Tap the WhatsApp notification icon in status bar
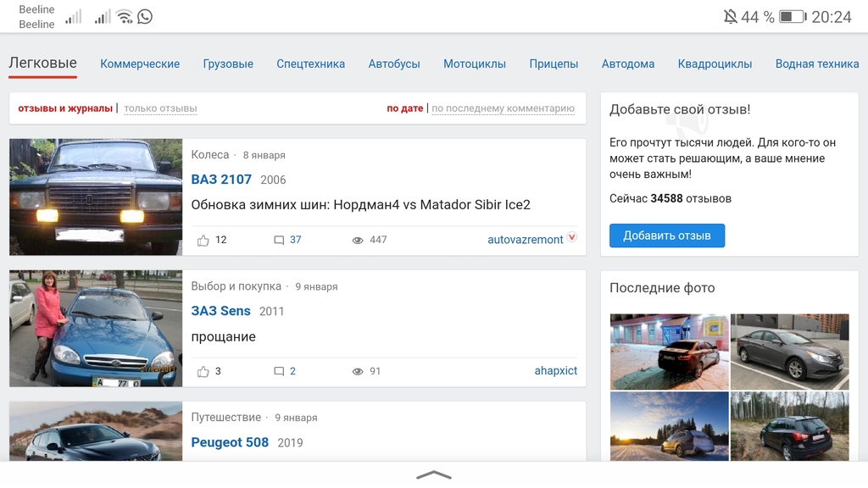 pyautogui.click(x=145, y=17)
